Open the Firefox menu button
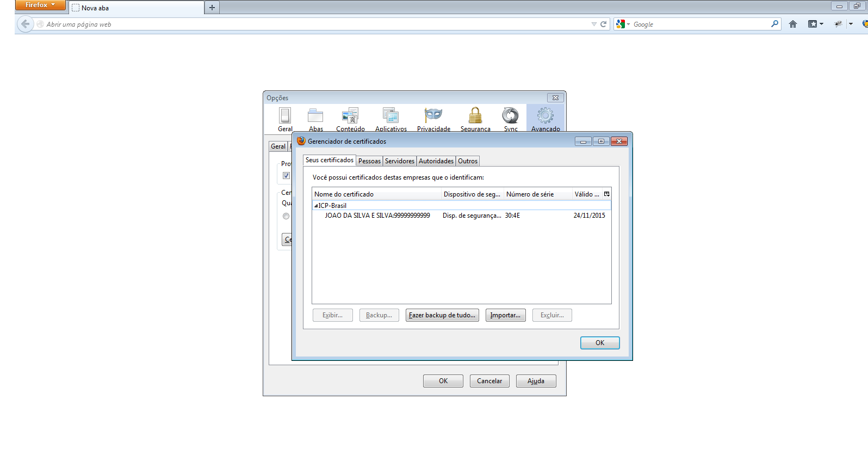This screenshot has width=868, height=467. point(40,5)
